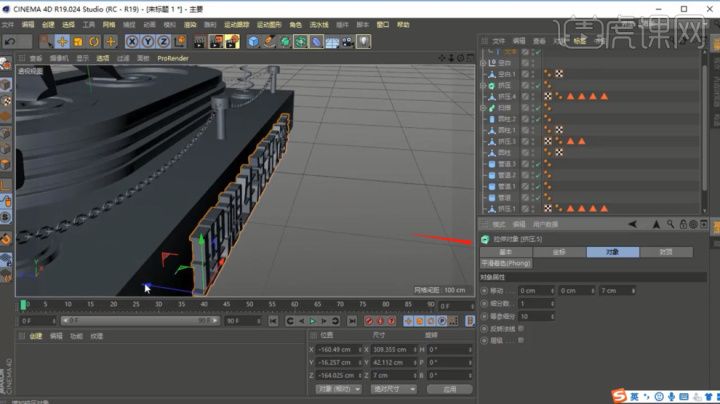This screenshot has height=404, width=720.
Task: Toggle the Z axis lock icon
Action: tap(162, 41)
